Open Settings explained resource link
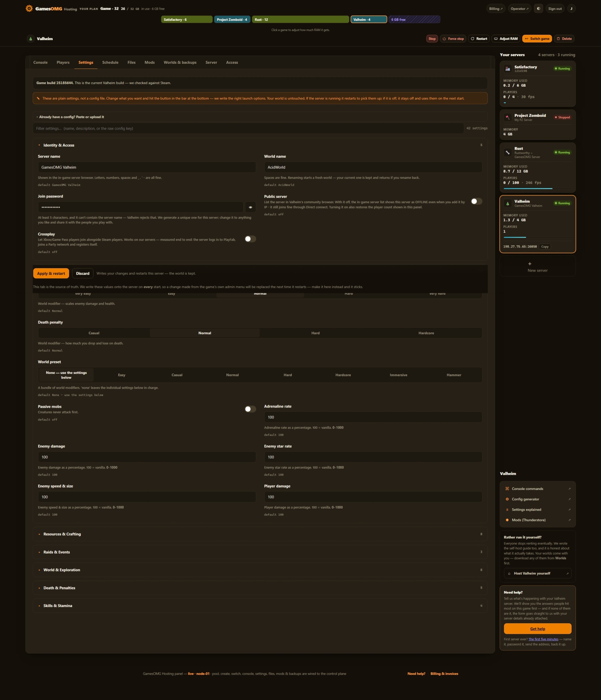 pos(538,509)
